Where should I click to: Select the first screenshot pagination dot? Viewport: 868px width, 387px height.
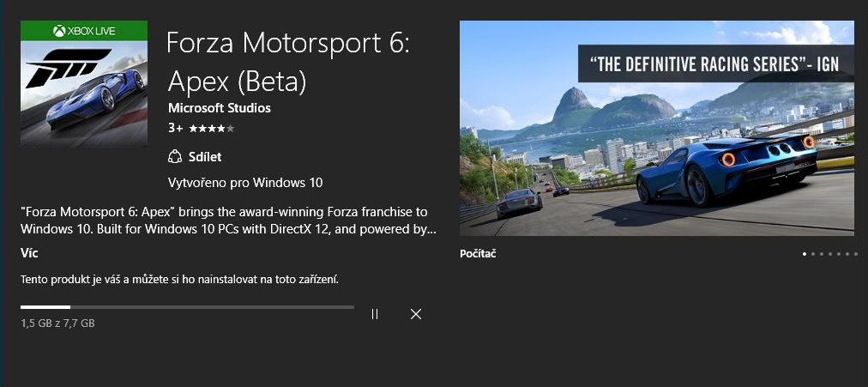[805, 254]
